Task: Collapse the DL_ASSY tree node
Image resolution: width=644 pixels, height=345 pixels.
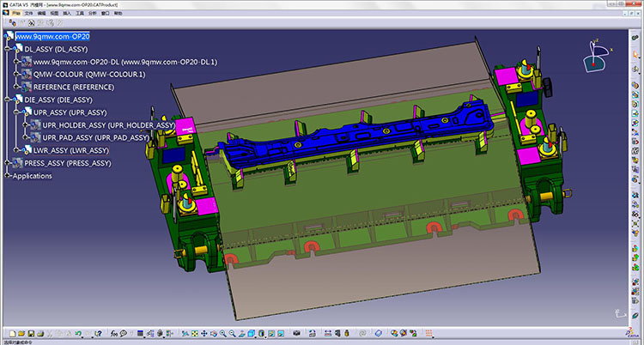Action: point(7,49)
